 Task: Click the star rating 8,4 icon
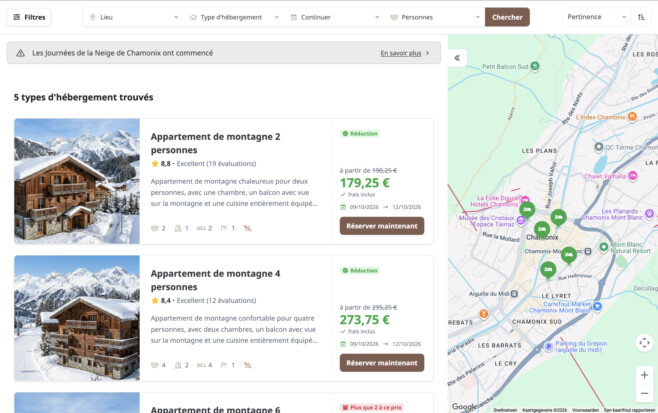(x=155, y=300)
